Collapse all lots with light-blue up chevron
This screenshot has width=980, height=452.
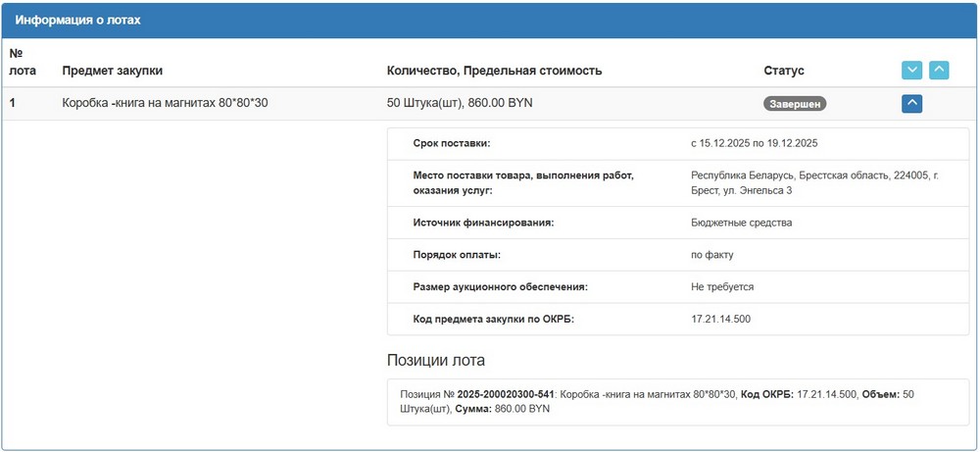coord(939,71)
